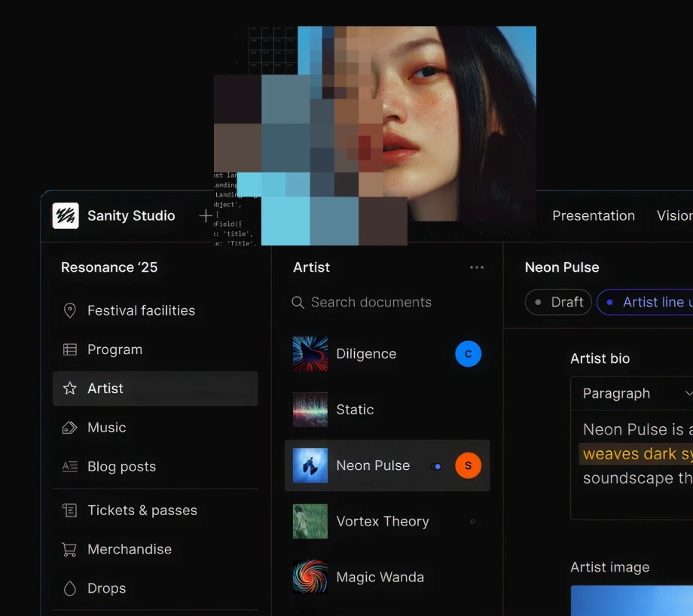Switch to the Presentation tab
The height and width of the screenshot is (616, 693).
click(594, 215)
